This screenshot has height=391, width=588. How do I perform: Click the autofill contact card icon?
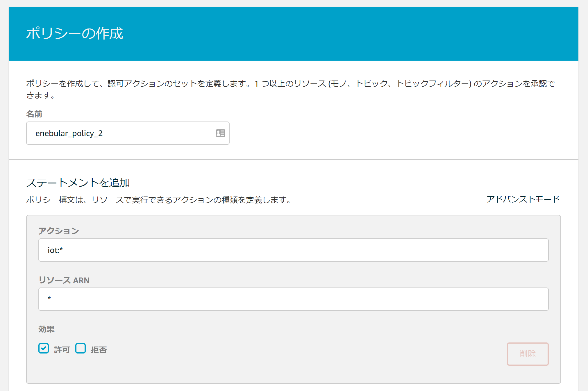pyautogui.click(x=220, y=133)
